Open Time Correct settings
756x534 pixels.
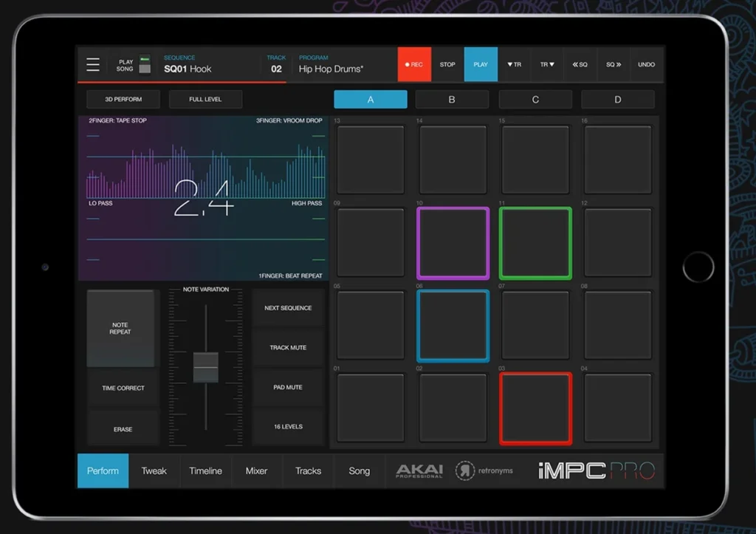click(123, 388)
